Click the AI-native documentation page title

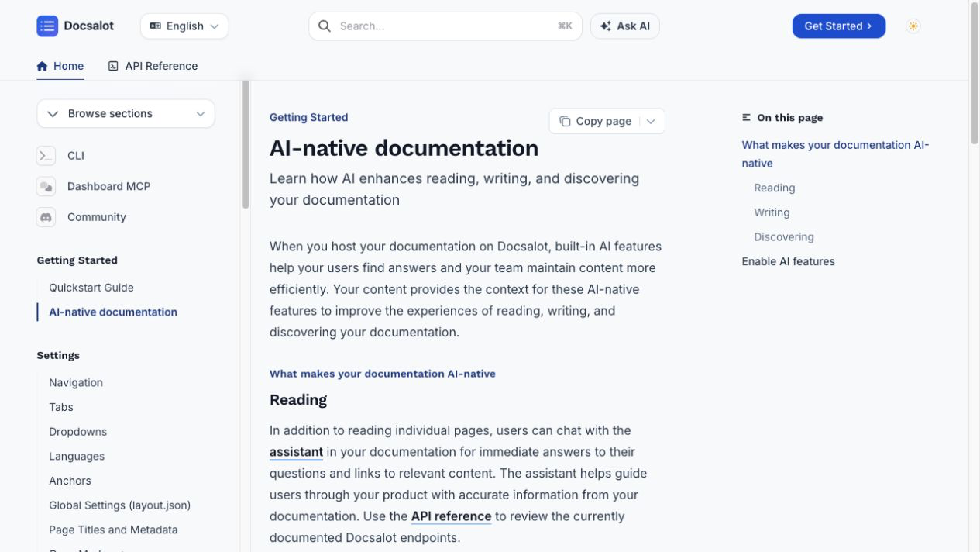(404, 148)
